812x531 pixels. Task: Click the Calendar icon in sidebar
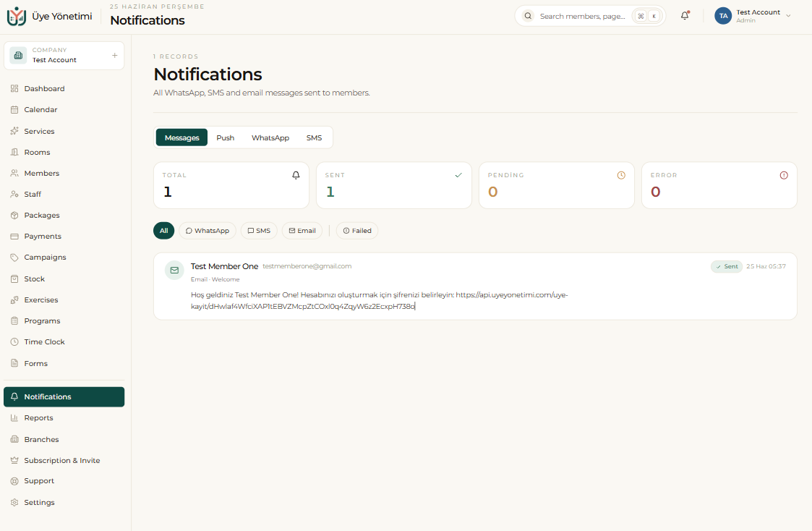tap(14, 110)
